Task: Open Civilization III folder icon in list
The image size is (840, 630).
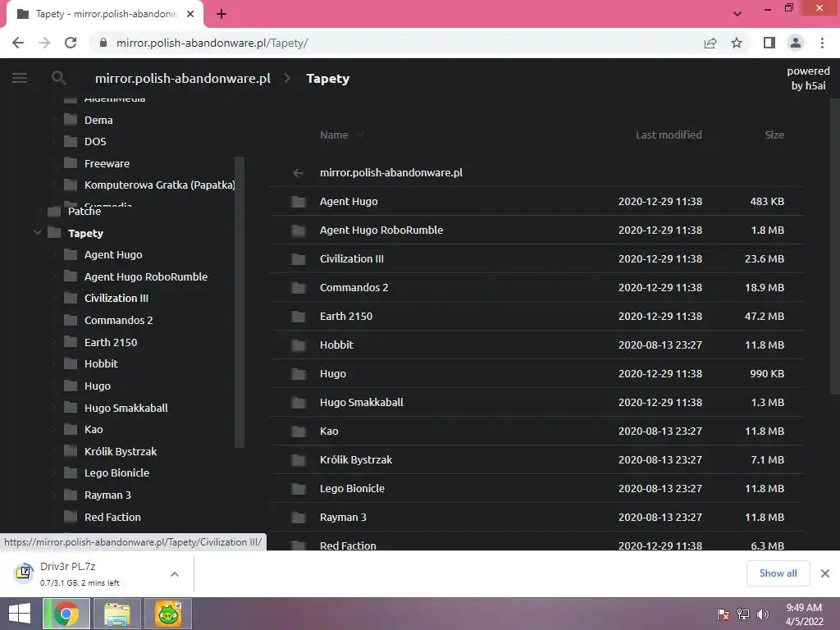Action: (x=299, y=259)
